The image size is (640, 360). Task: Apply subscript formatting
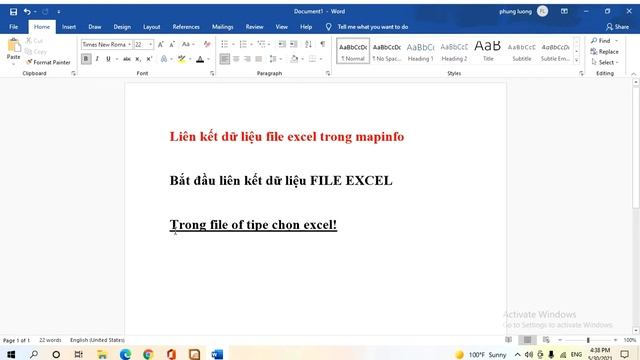pos(138,59)
